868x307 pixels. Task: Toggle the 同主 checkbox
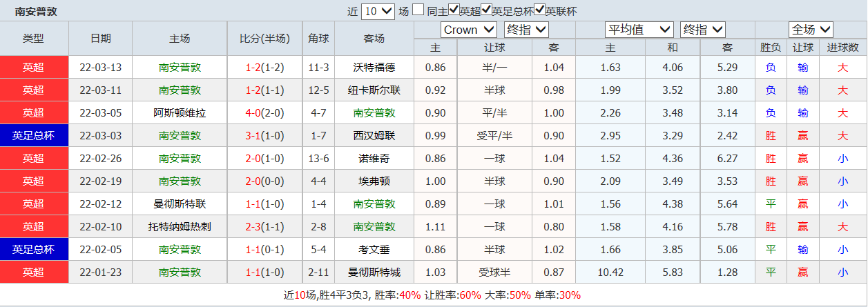[418, 10]
